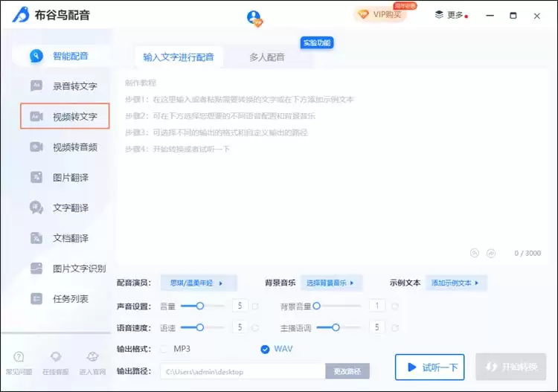Click the 更改路径 button
This screenshot has width=558, height=392.
(x=347, y=371)
